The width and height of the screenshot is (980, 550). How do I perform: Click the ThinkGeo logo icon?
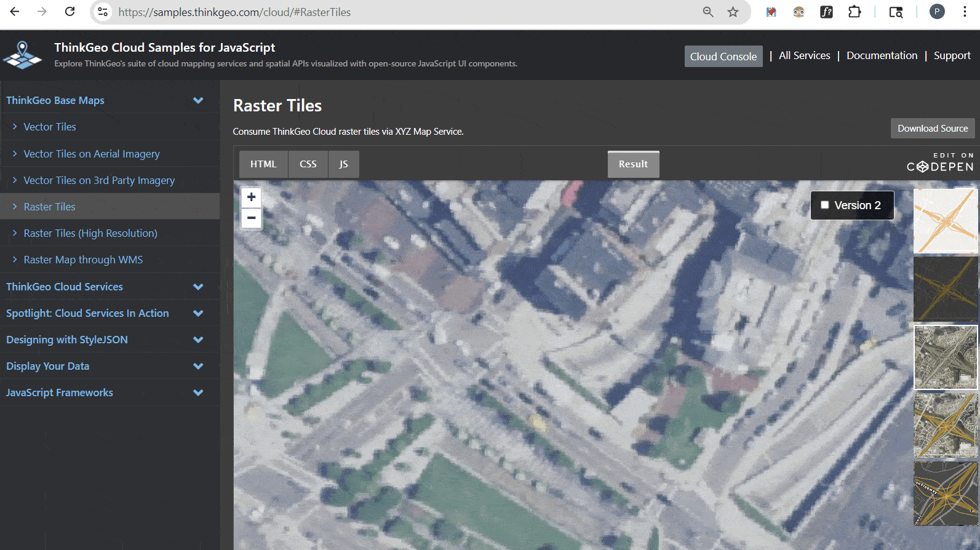22,55
